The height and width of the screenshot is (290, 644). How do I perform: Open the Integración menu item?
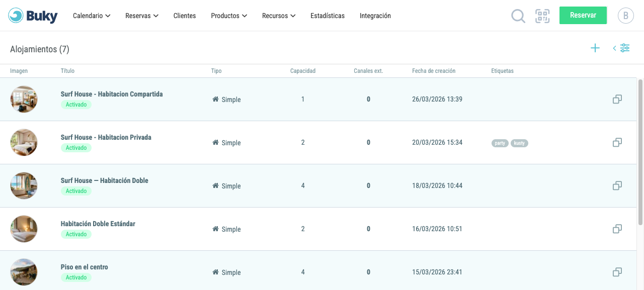tap(375, 16)
